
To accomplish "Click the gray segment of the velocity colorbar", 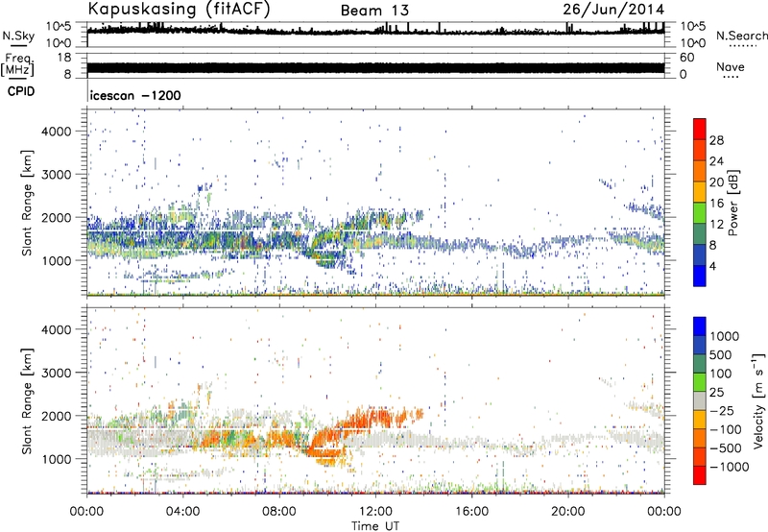I will pyautogui.click(x=700, y=400).
